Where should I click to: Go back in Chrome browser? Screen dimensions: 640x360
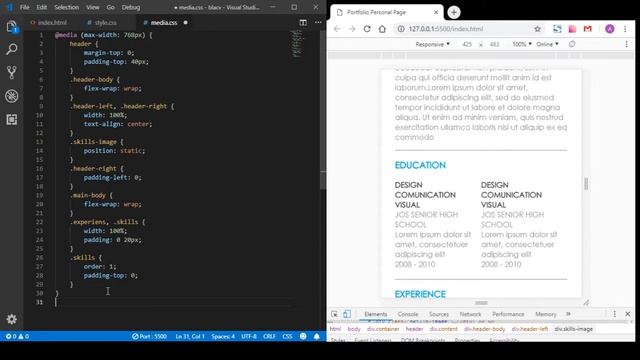pyautogui.click(x=337, y=29)
